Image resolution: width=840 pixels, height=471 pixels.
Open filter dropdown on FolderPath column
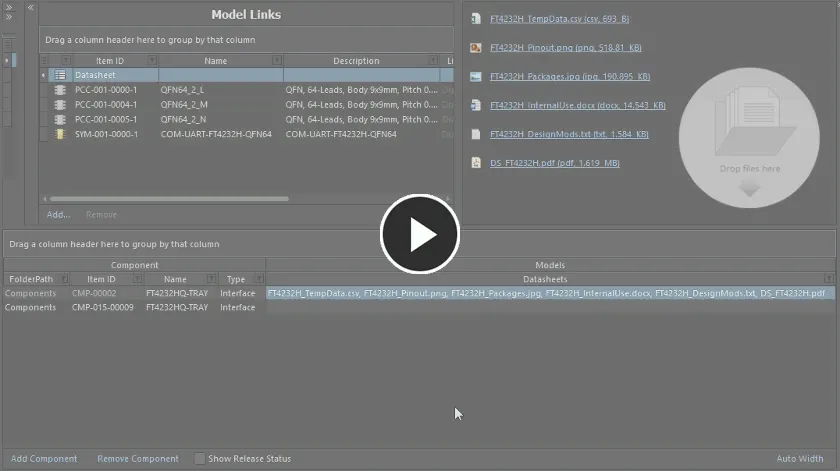64,279
